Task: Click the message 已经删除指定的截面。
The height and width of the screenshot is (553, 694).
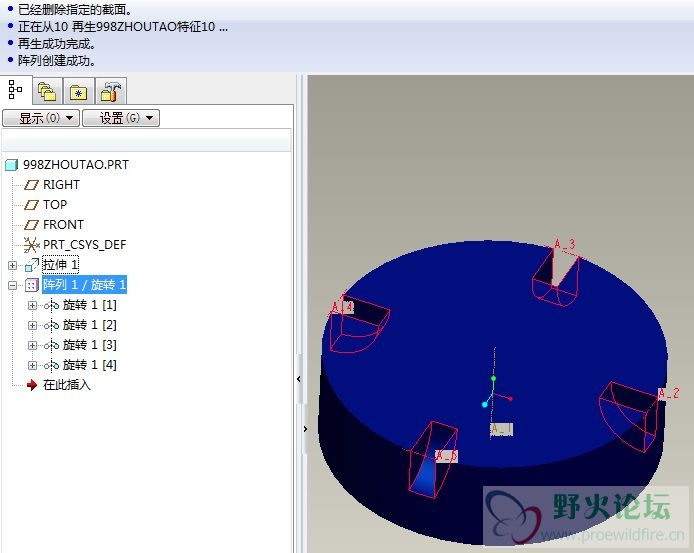Action: click(x=75, y=10)
